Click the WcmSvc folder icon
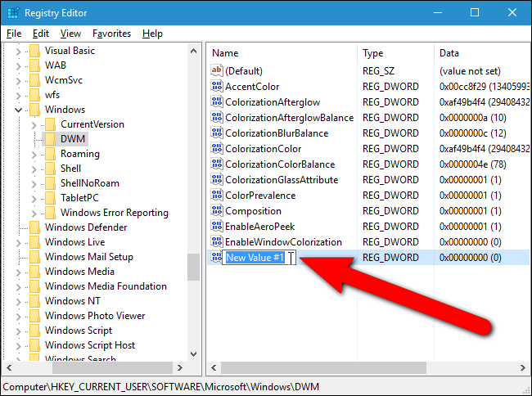Image resolution: width=532 pixels, height=396 pixels. click(x=34, y=80)
